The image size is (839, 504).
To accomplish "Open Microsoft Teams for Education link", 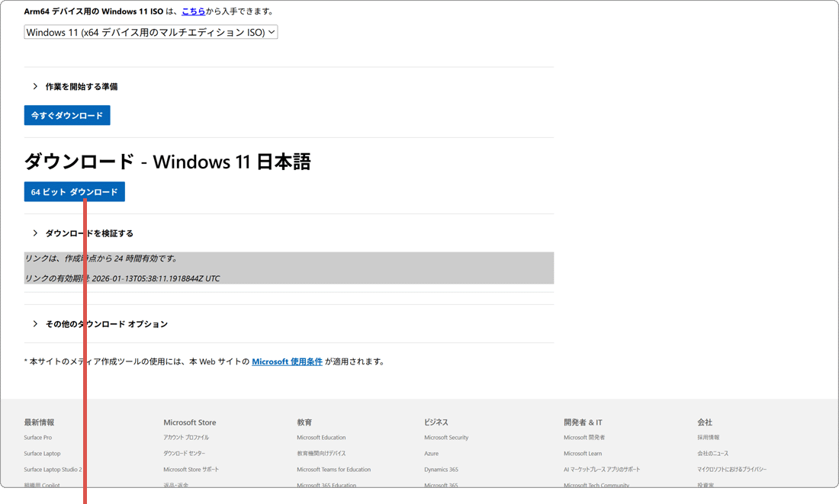I will tap(333, 470).
